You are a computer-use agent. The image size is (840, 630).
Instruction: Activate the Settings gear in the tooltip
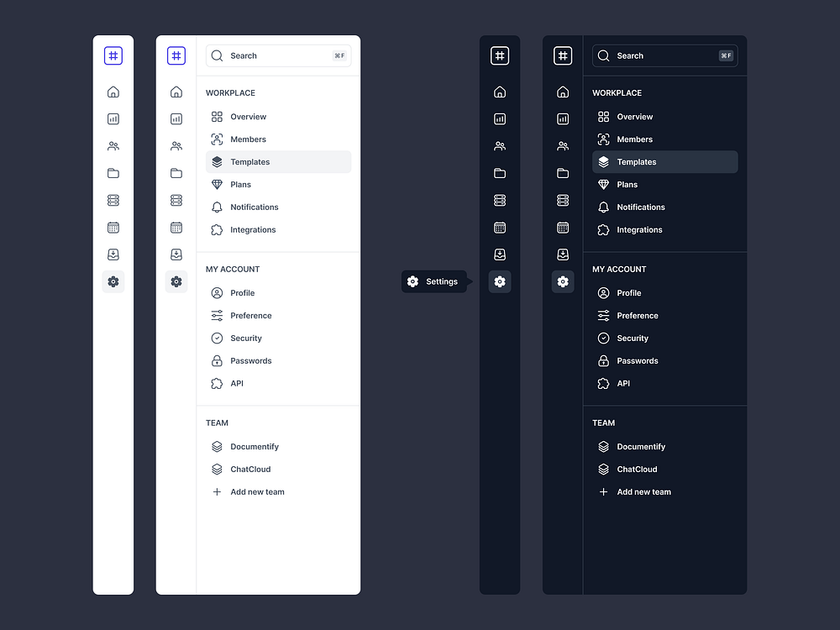[x=412, y=281]
